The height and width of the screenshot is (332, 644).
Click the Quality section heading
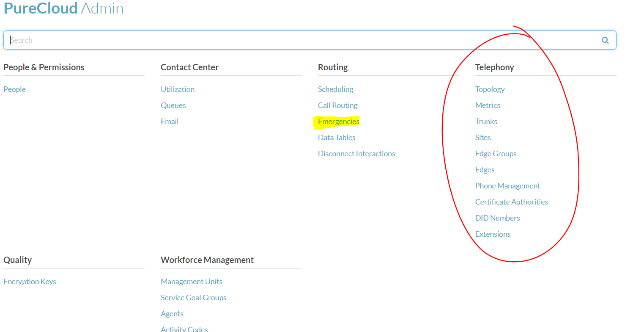pyautogui.click(x=18, y=260)
